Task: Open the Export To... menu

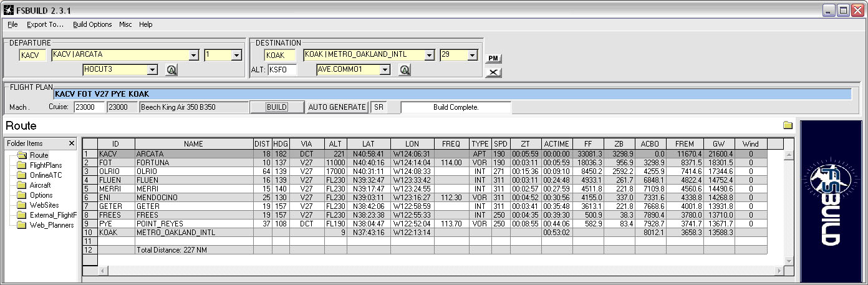Action: click(x=45, y=25)
